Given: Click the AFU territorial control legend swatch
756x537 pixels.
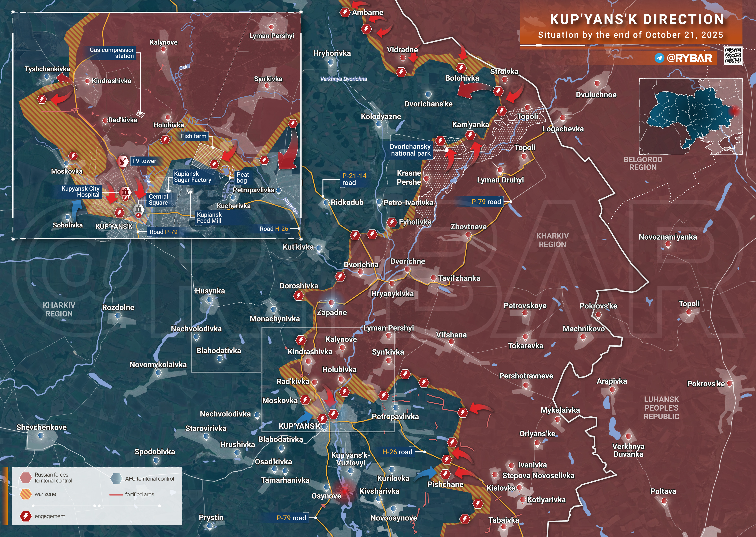Looking at the screenshot, I should (116, 479).
